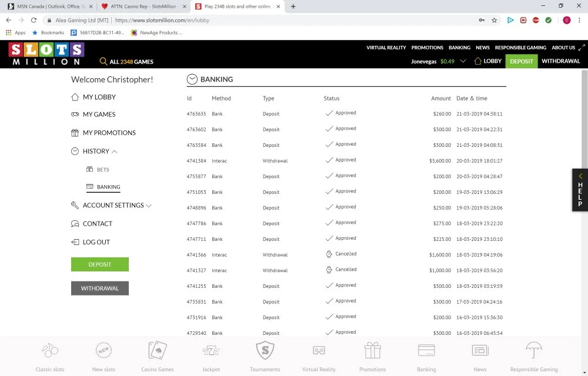Open Chrome three-dot menu

pos(579,20)
